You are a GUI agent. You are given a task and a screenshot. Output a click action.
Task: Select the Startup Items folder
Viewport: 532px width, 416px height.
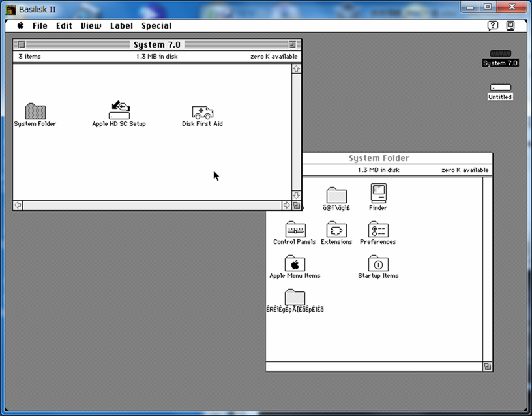378,263
